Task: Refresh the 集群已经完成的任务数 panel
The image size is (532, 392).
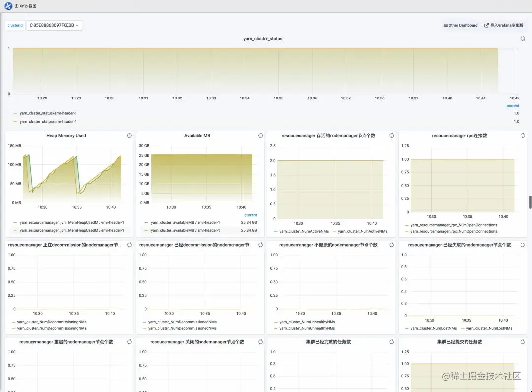Action: pos(392,342)
